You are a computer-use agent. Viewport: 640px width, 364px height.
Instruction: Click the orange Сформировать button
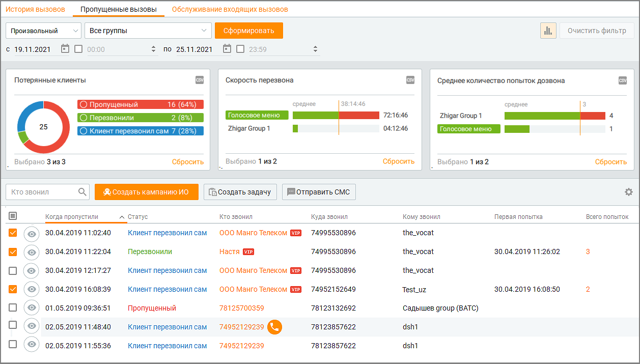pyautogui.click(x=249, y=31)
